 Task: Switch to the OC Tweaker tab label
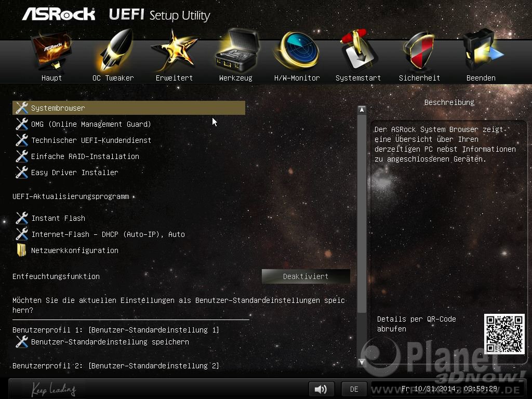click(x=113, y=78)
